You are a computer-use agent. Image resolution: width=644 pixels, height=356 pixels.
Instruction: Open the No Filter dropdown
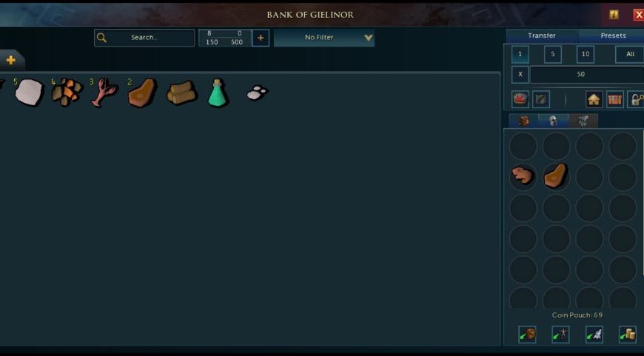(x=324, y=37)
